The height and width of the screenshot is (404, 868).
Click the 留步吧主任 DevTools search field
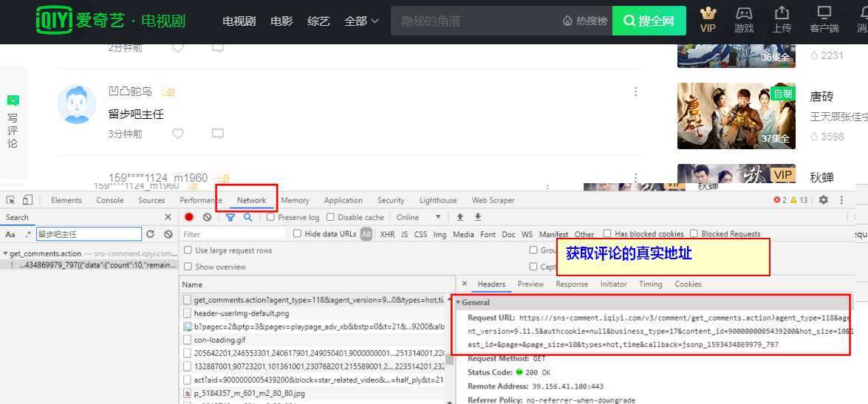click(89, 234)
